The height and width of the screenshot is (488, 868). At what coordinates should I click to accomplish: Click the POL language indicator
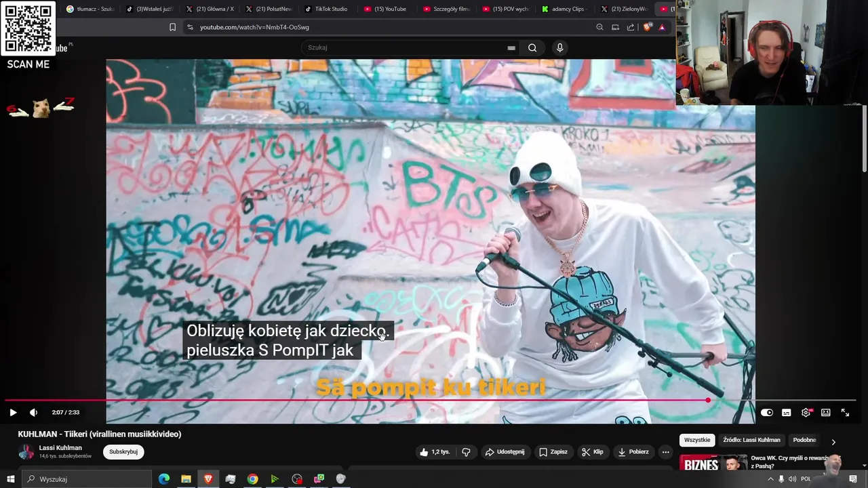click(x=806, y=479)
